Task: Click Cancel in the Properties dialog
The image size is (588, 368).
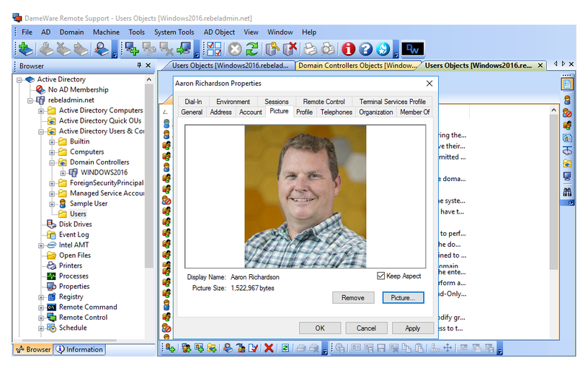Action: pyautogui.click(x=366, y=328)
